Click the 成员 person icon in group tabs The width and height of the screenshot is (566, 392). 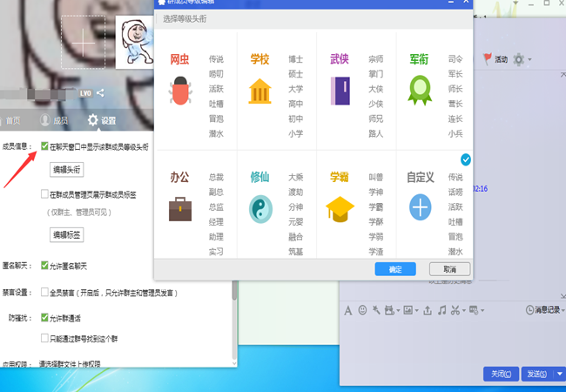point(45,120)
